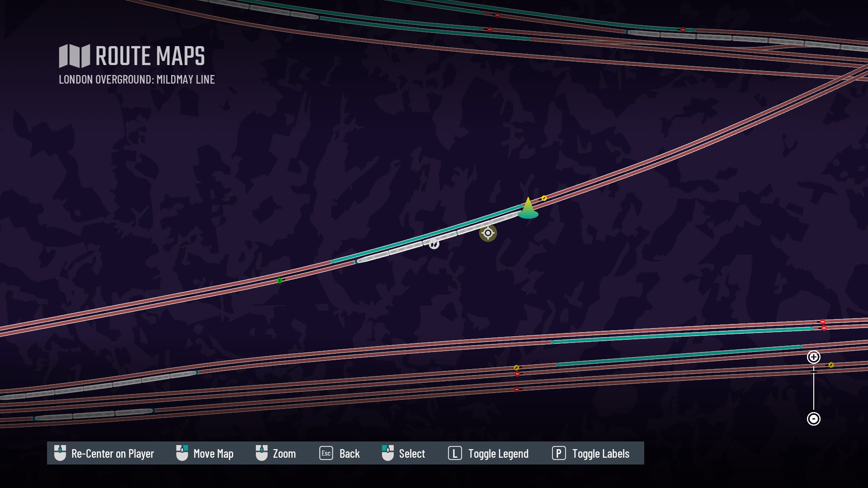Click the zoom in plus button
868x488 pixels.
click(x=814, y=357)
